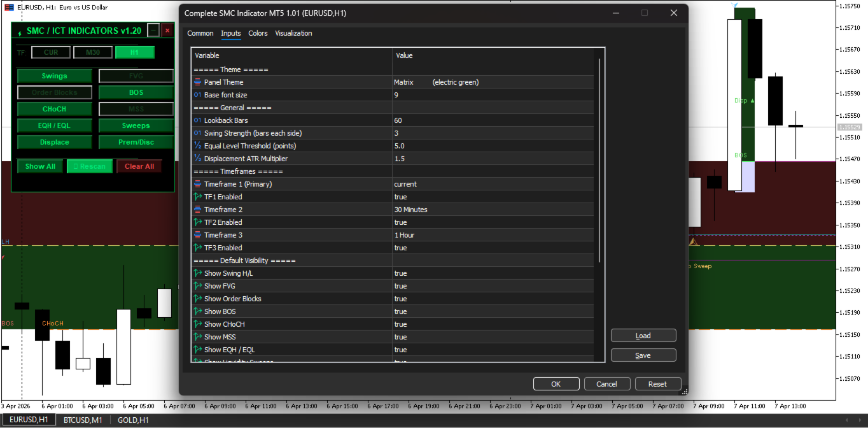This screenshot has width=868, height=428.
Task: Click Clear All in SMC panel
Action: click(139, 166)
